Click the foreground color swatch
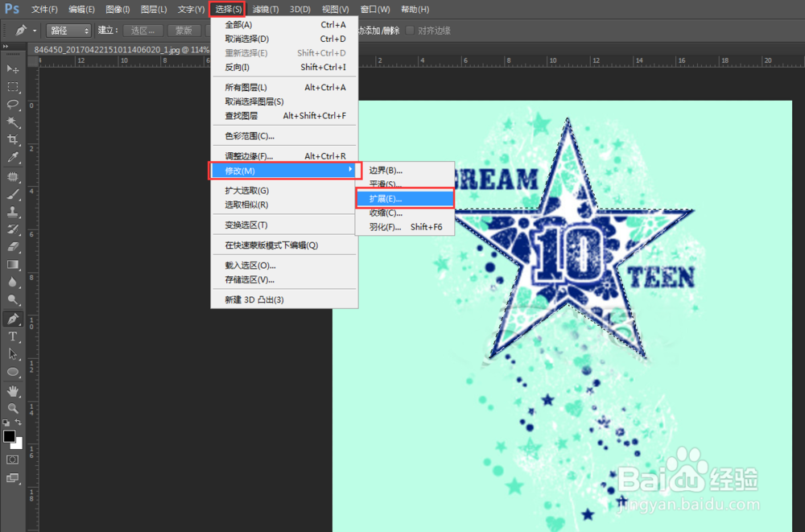This screenshot has height=532, width=805. [9, 435]
